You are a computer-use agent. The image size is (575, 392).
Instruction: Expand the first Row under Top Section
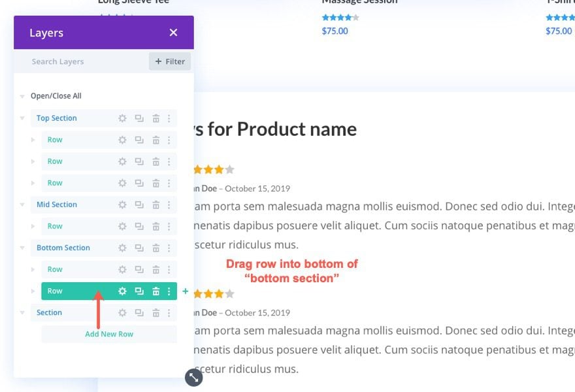(x=33, y=140)
